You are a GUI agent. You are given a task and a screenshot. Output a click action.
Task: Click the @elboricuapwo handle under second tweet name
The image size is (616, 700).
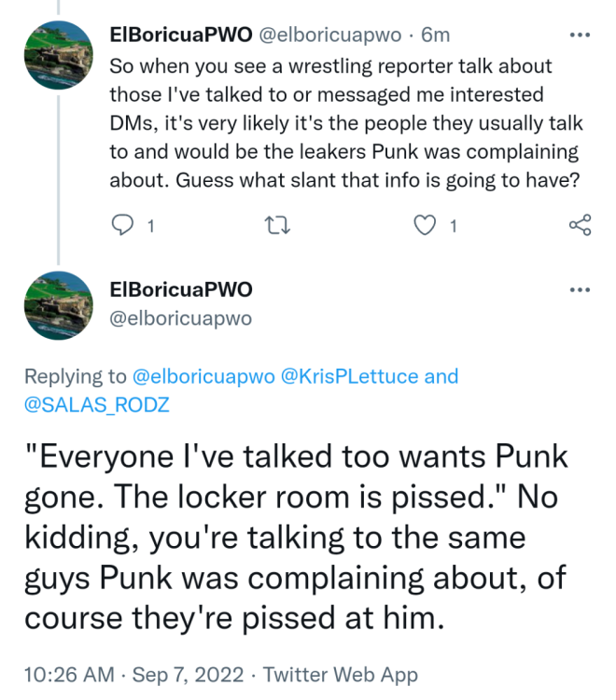tap(181, 319)
